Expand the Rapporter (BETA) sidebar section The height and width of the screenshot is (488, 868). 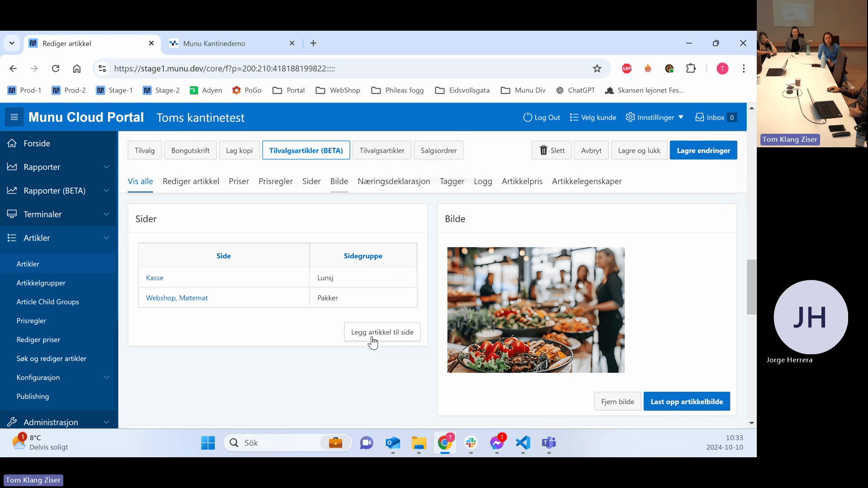(x=59, y=191)
